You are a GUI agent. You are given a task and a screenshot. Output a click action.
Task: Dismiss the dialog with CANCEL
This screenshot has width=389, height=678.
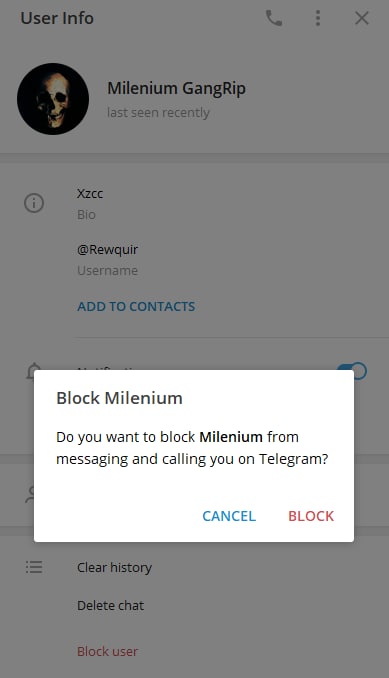229,516
